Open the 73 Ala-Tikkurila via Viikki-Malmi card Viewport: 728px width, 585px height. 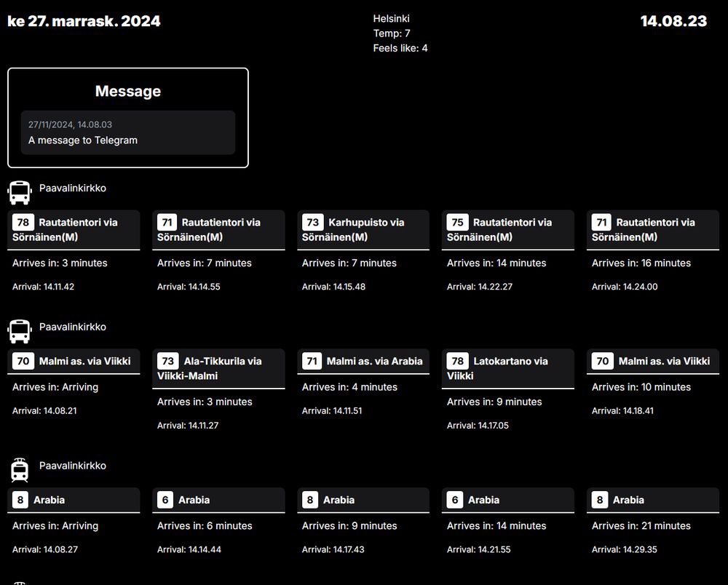pos(218,386)
